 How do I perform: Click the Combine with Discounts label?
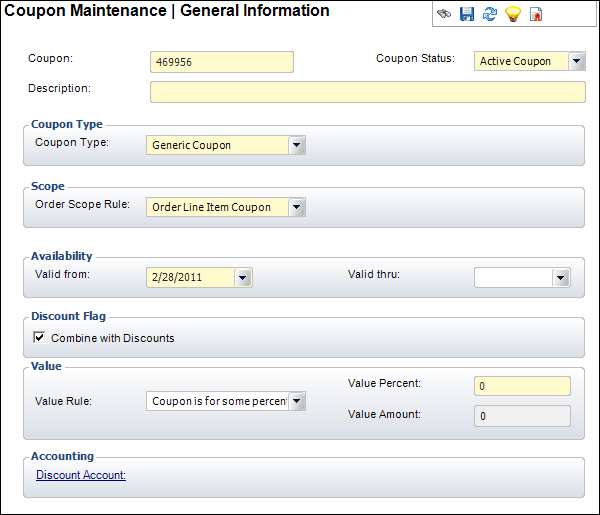(x=112, y=338)
